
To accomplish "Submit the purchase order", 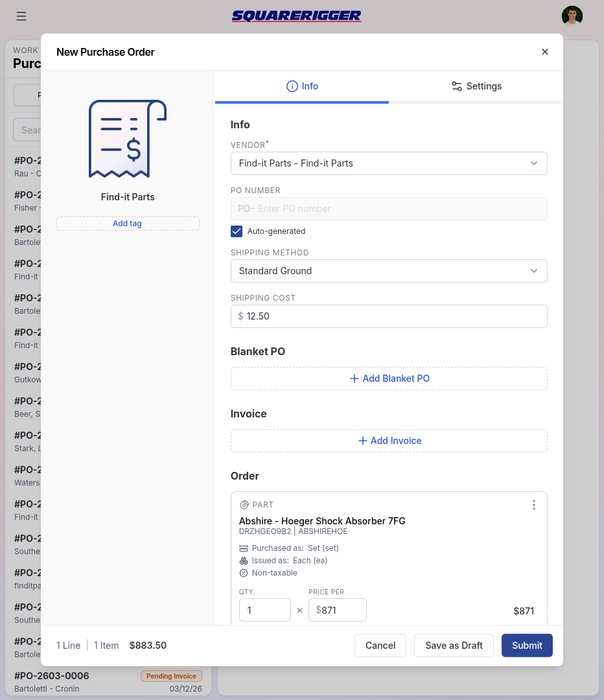I will (527, 646).
